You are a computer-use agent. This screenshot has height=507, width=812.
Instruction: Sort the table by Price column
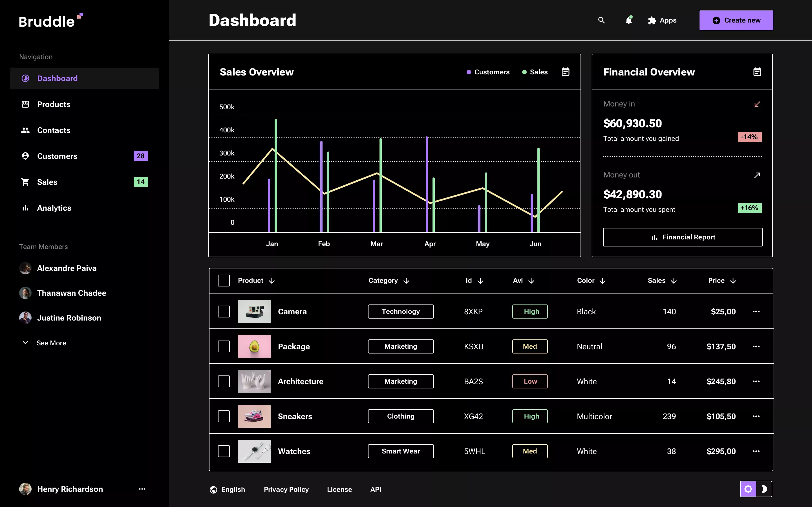pos(721,280)
